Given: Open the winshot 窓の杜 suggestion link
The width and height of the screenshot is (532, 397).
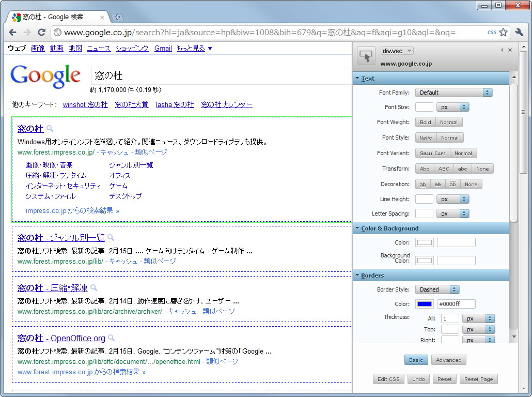Looking at the screenshot, I should tap(85, 104).
